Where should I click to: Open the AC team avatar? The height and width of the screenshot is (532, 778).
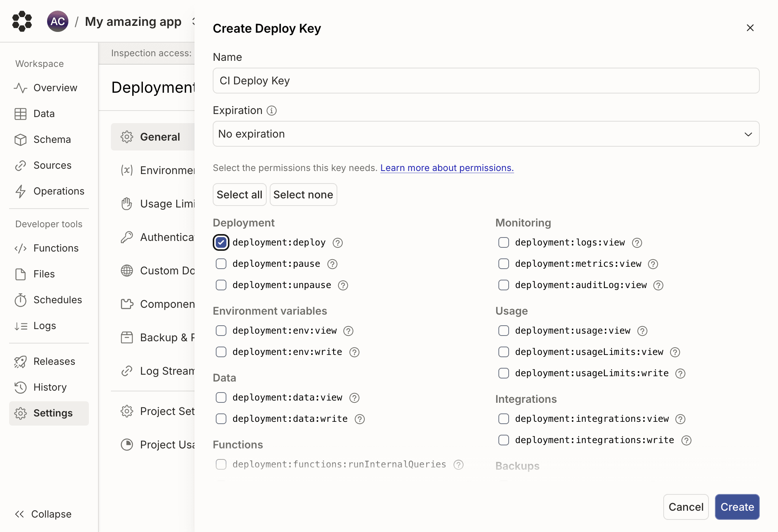tap(58, 21)
